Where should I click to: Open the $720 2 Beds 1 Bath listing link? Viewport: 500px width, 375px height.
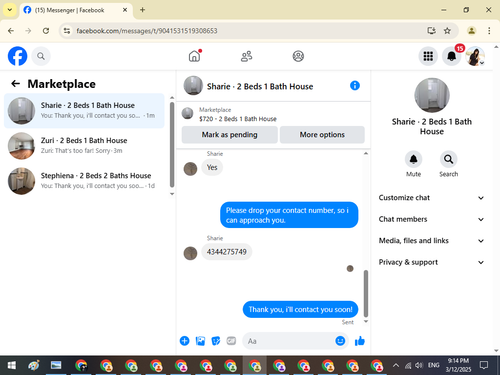[238, 119]
